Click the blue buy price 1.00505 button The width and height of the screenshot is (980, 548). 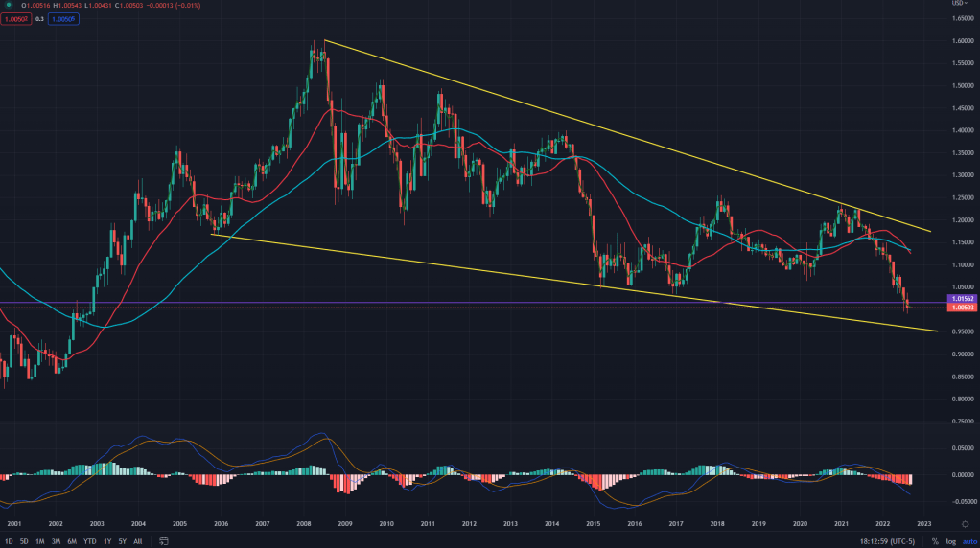coord(64,18)
